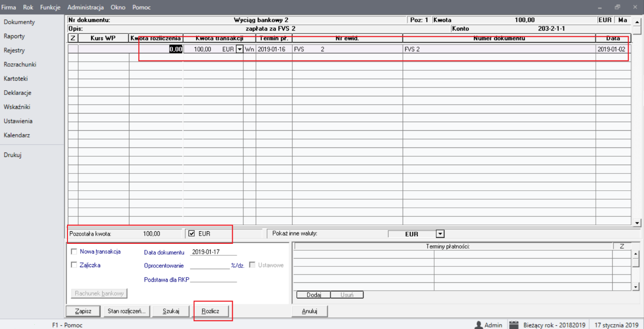Open the Administracja menu
This screenshot has height=329, width=644.
tap(86, 7)
